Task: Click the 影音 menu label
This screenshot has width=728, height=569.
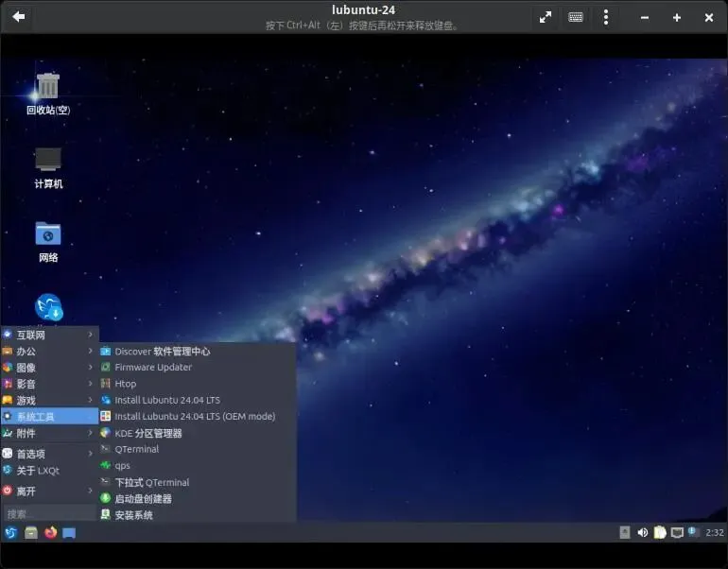Action: pos(26,384)
